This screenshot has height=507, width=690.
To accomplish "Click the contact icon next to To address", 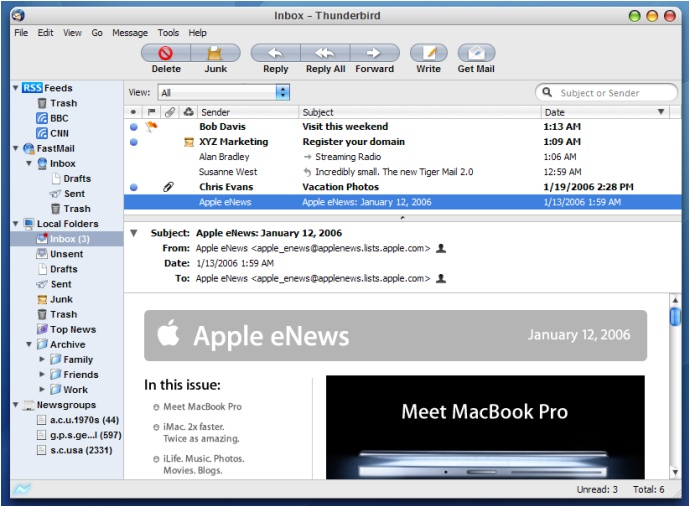I will coord(440,278).
